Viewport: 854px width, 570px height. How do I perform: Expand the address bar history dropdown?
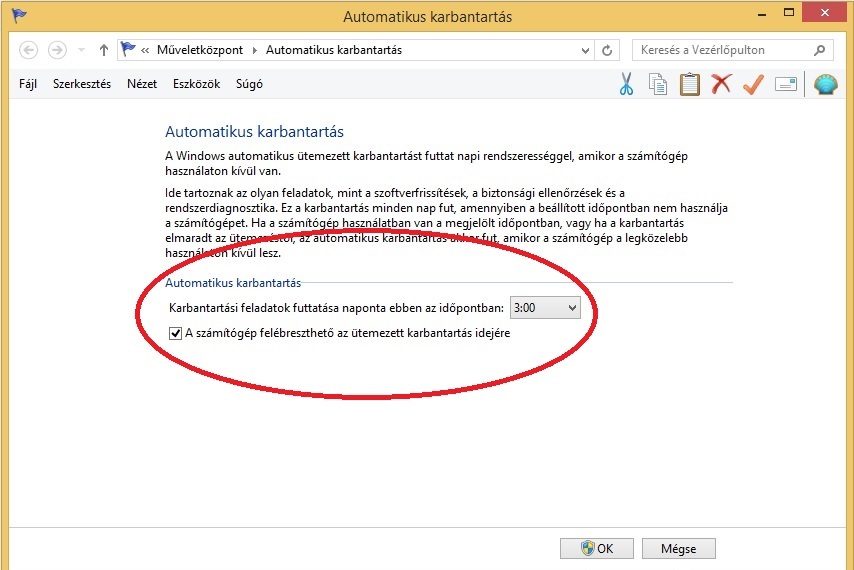[585, 51]
